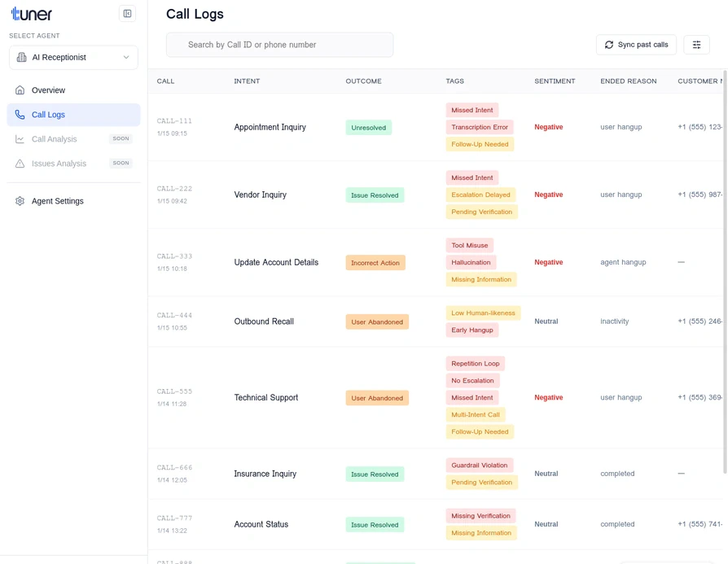Select Call Logs in the sidebar
Viewport: 728px width, 564px height.
point(73,115)
